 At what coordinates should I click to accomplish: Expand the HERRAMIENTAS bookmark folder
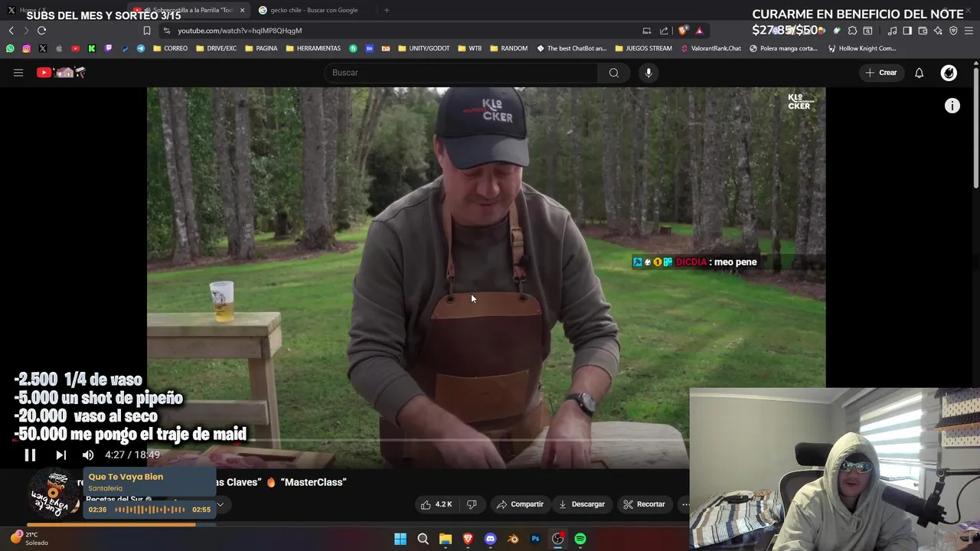click(x=313, y=48)
